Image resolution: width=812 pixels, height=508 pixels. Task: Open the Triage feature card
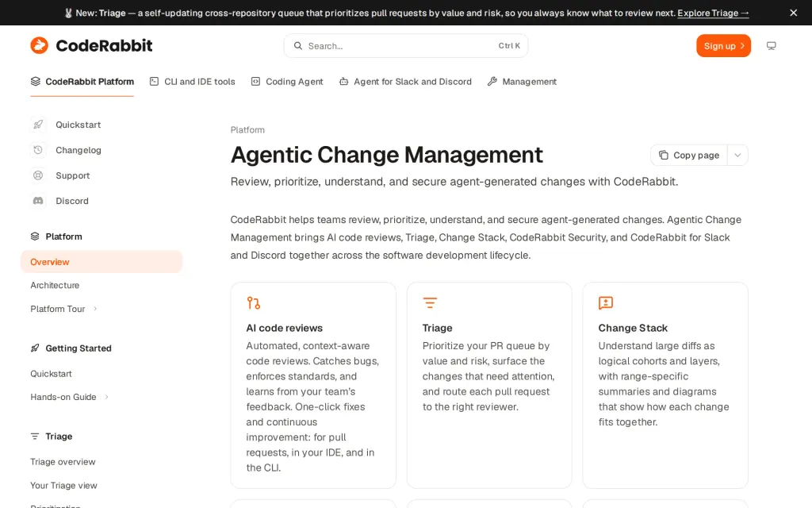[x=489, y=385]
